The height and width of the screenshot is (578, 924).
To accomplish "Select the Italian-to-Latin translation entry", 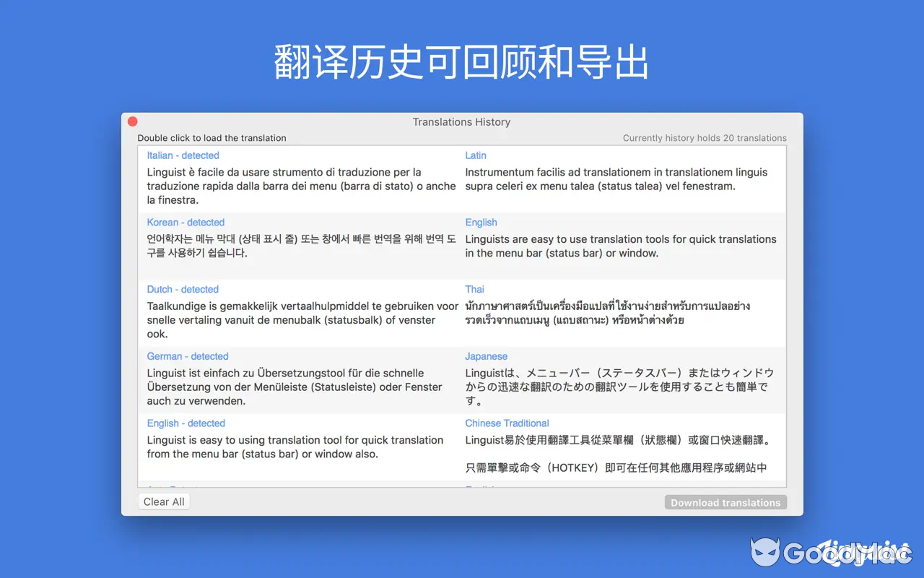I will (x=462, y=179).
